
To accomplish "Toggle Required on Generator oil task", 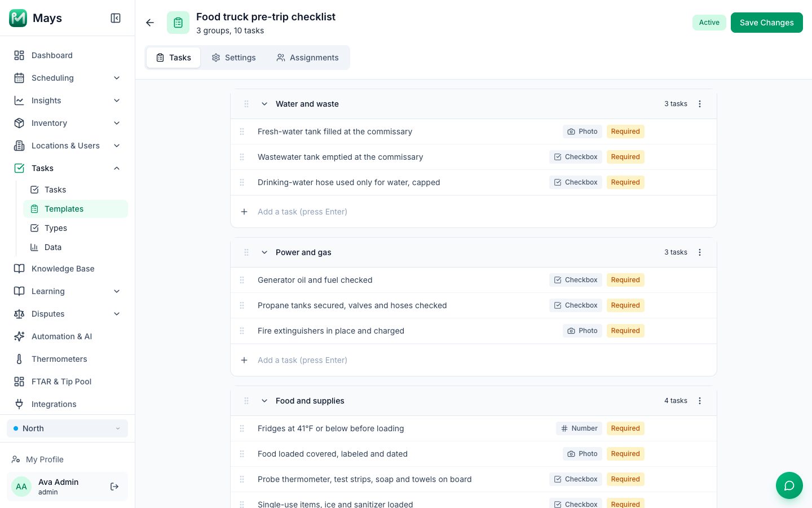I will tap(625, 280).
